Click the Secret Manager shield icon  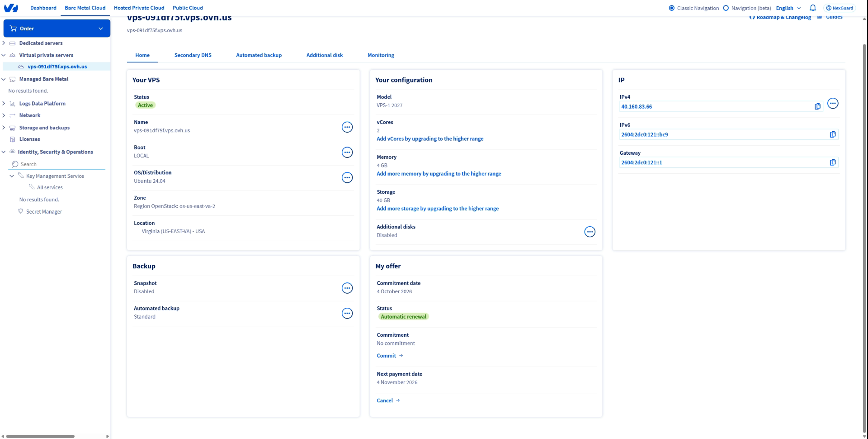tap(21, 211)
